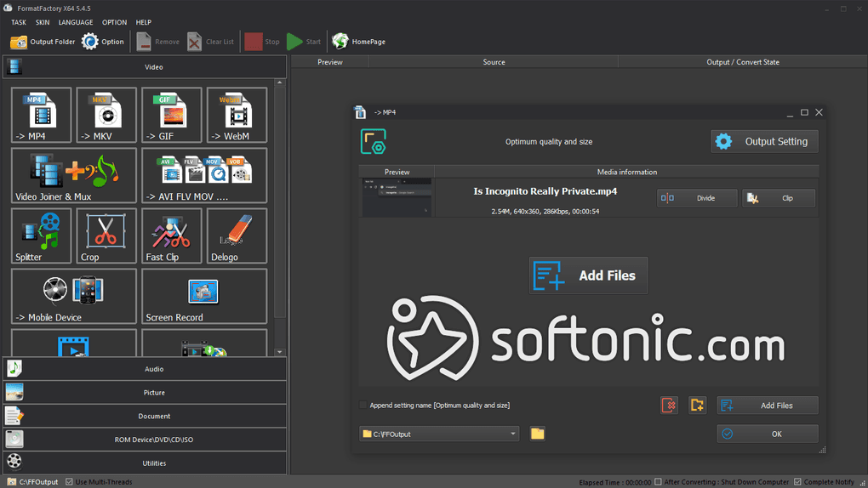This screenshot has width=868, height=488.
Task: Expand the Document category
Action: [145, 416]
